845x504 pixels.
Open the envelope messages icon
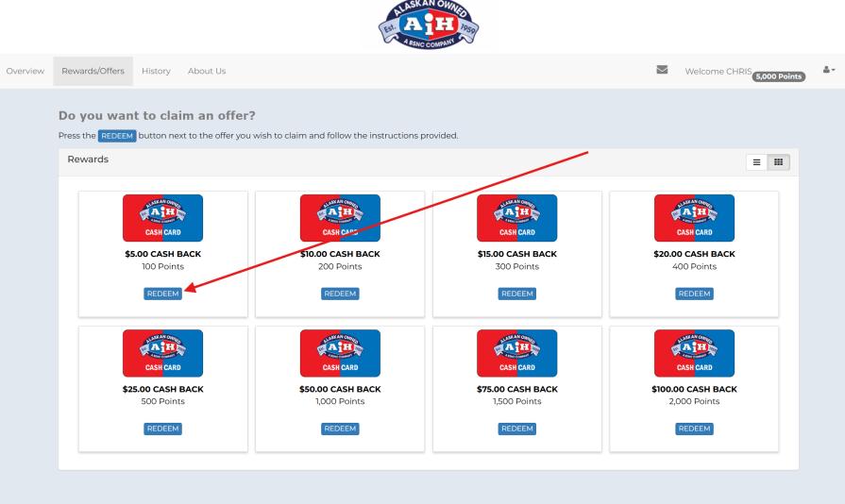(662, 70)
